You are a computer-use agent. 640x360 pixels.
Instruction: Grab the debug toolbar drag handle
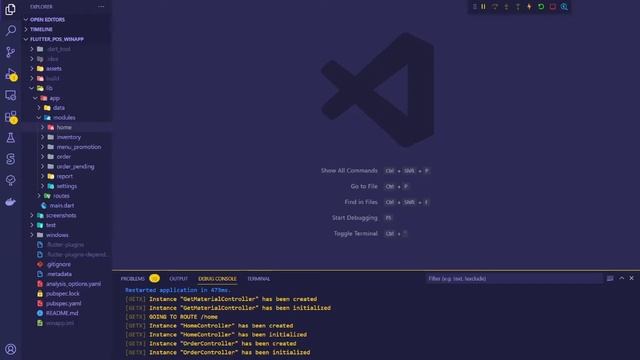coord(474,7)
